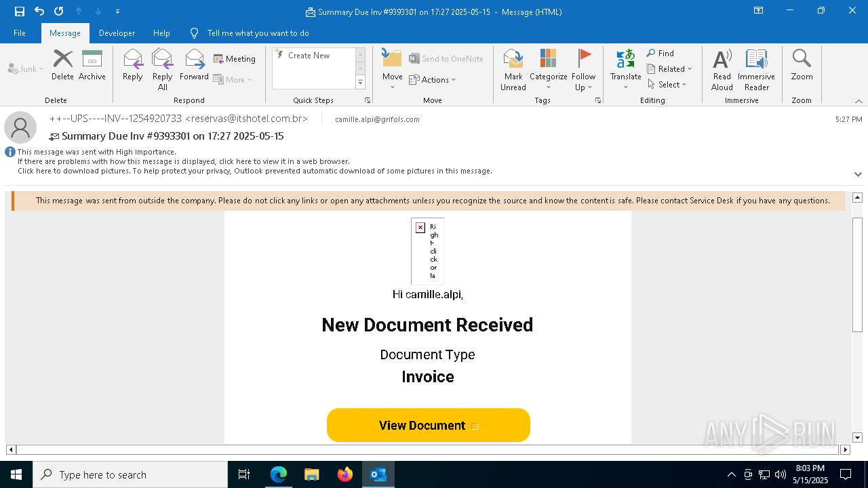Reply with a Meeting
The image size is (868, 488).
pyautogui.click(x=235, y=59)
